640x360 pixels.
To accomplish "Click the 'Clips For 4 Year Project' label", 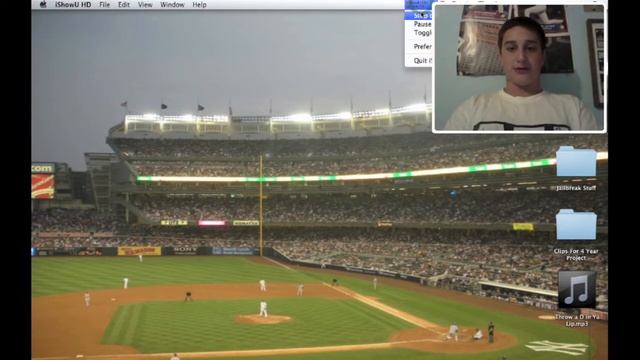I will 576,255.
